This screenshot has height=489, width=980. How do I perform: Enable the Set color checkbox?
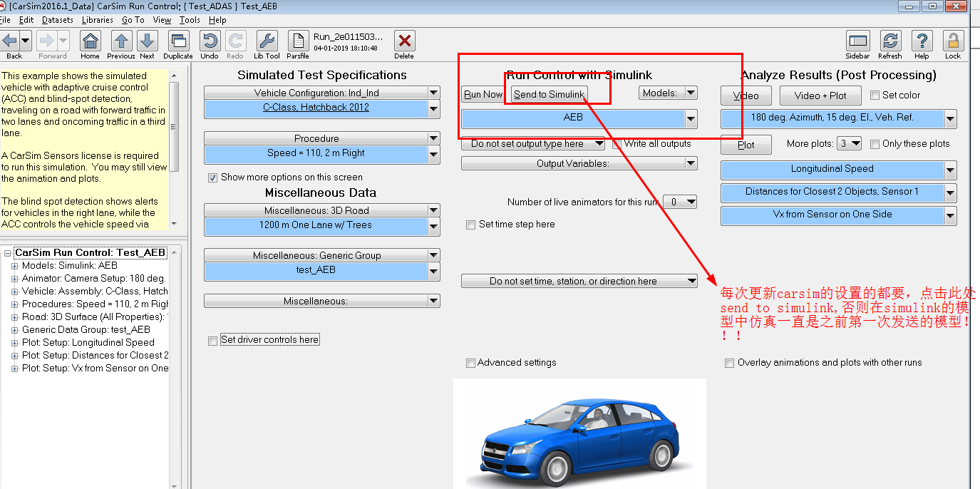point(875,96)
